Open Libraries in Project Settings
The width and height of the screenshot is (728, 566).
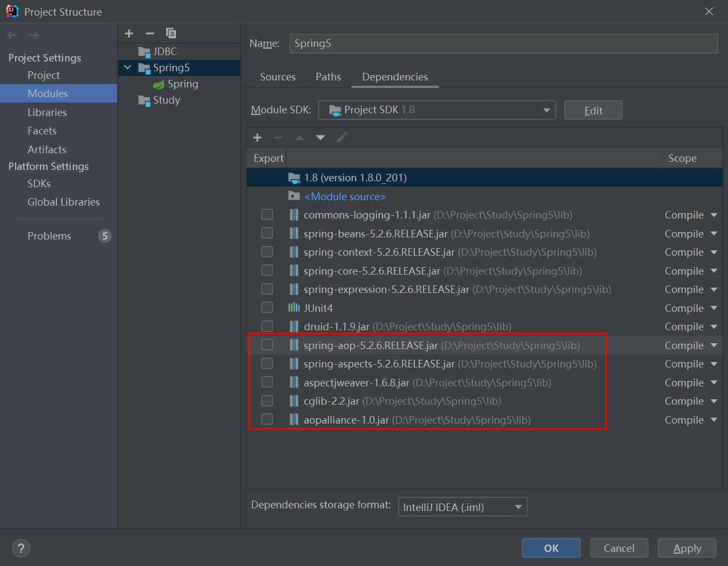pos(47,112)
